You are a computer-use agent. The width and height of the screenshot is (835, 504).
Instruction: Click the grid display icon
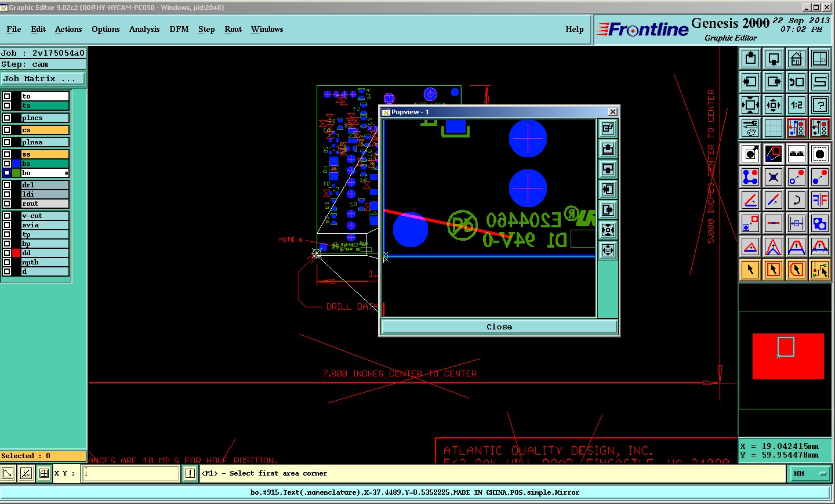tap(774, 128)
